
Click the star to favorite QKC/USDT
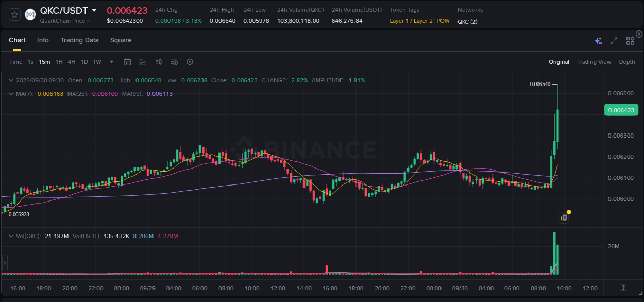point(14,14)
